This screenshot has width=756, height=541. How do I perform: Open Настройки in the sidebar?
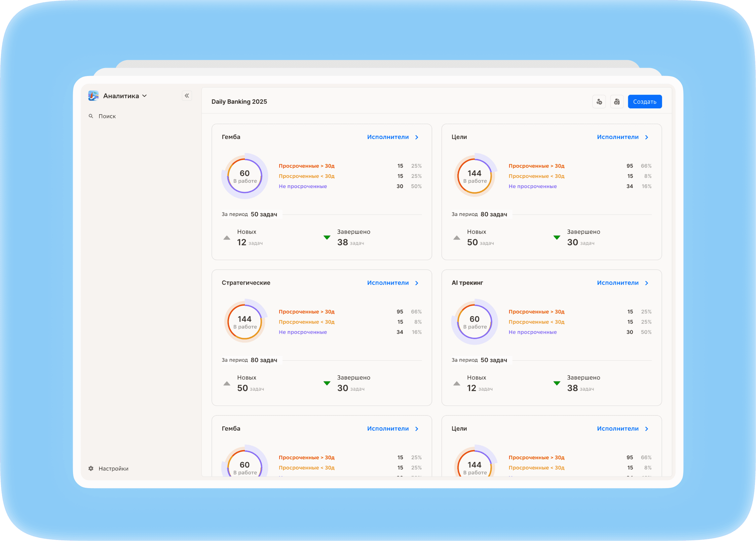pos(113,468)
